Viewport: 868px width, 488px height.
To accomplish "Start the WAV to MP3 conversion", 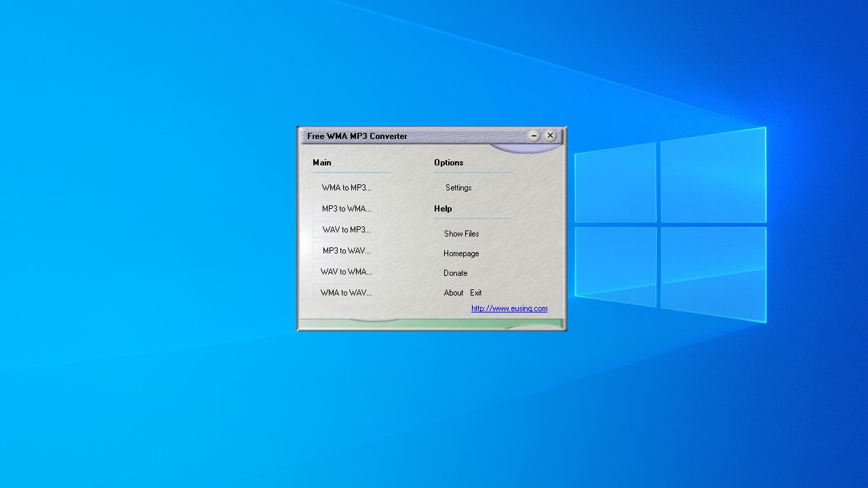I will [x=347, y=230].
